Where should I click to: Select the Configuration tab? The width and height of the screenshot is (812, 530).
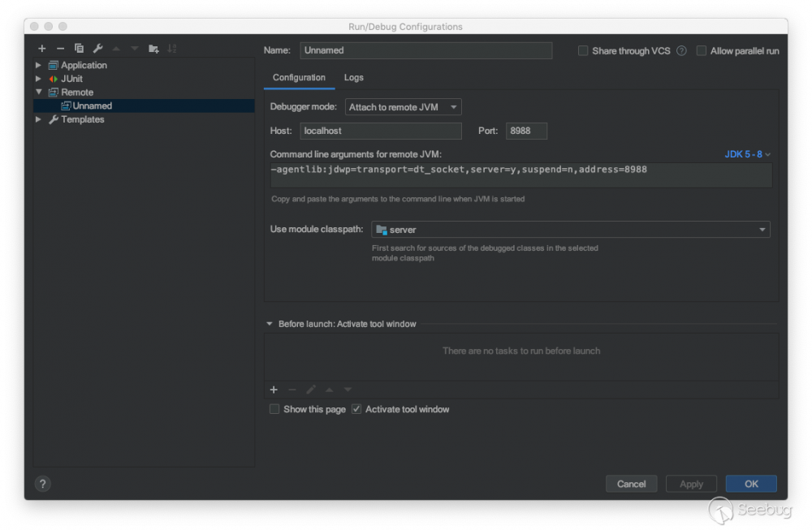coord(299,78)
